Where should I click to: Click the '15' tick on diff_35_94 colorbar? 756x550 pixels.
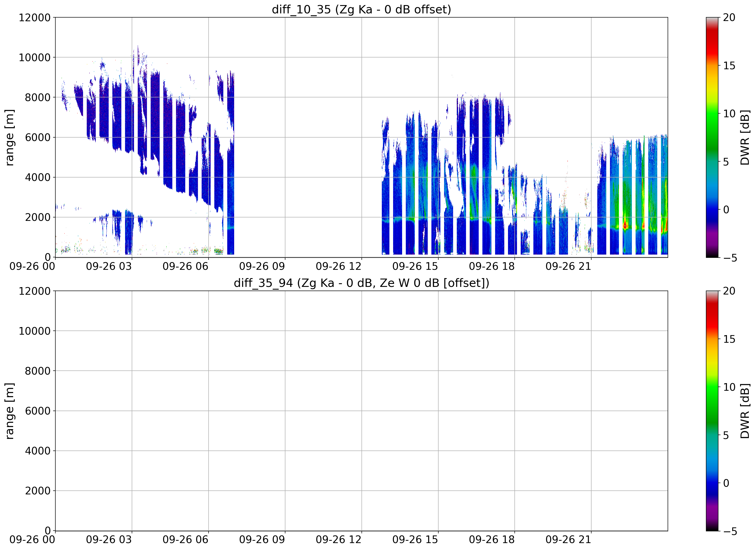coord(729,339)
